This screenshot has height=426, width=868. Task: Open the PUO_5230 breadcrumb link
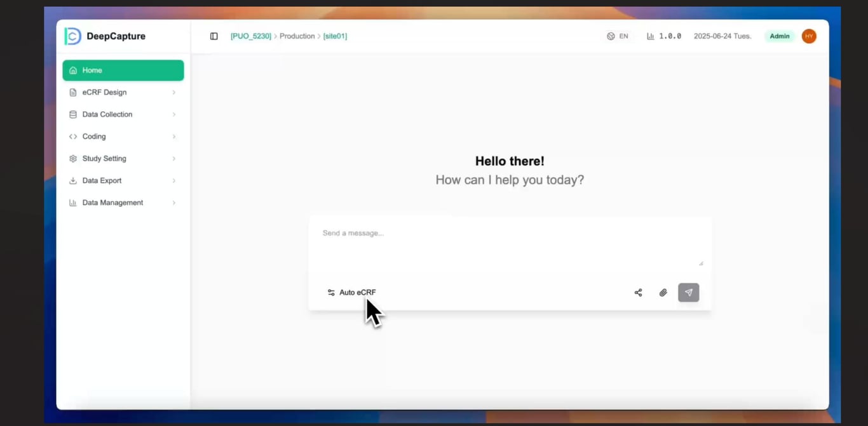click(x=250, y=36)
